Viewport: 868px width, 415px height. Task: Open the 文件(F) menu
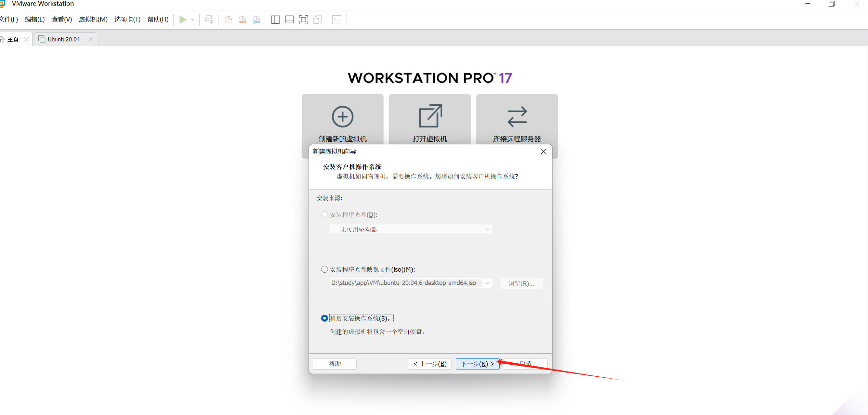pos(9,20)
